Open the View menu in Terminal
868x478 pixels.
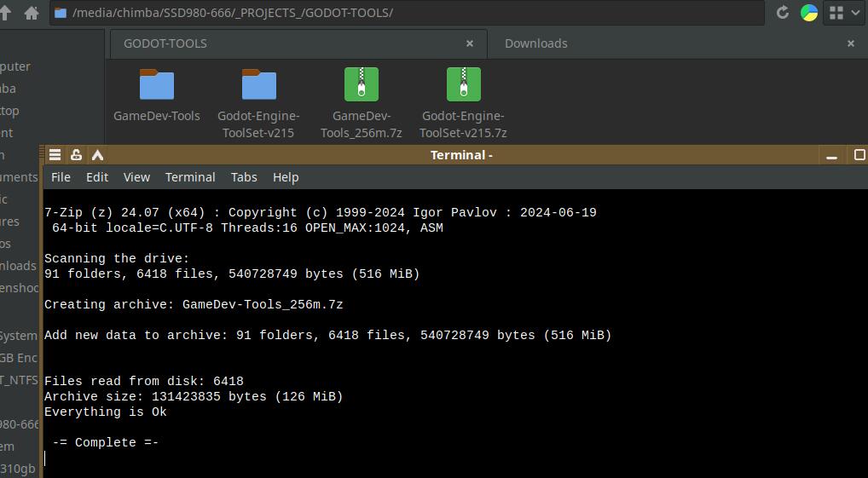(x=136, y=177)
